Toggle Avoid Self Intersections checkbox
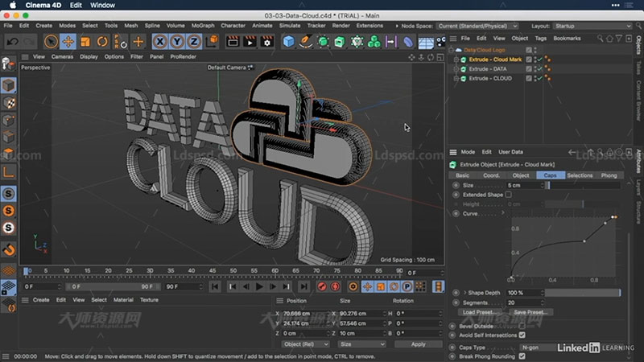This screenshot has width=644, height=362. (x=522, y=335)
